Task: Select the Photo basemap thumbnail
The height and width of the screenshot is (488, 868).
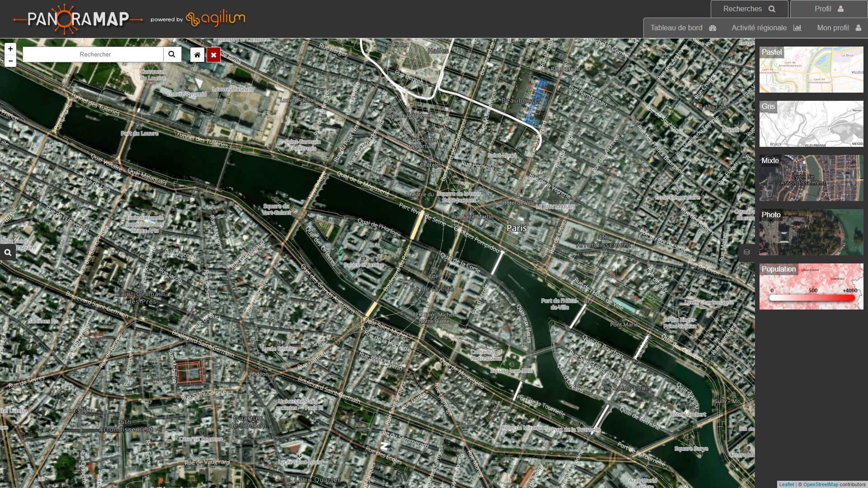Action: pos(811,232)
